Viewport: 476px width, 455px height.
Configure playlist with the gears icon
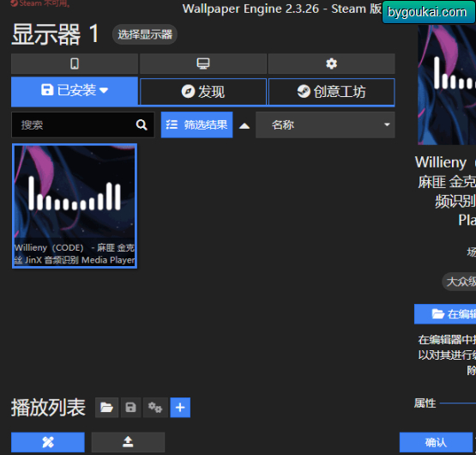click(x=155, y=407)
